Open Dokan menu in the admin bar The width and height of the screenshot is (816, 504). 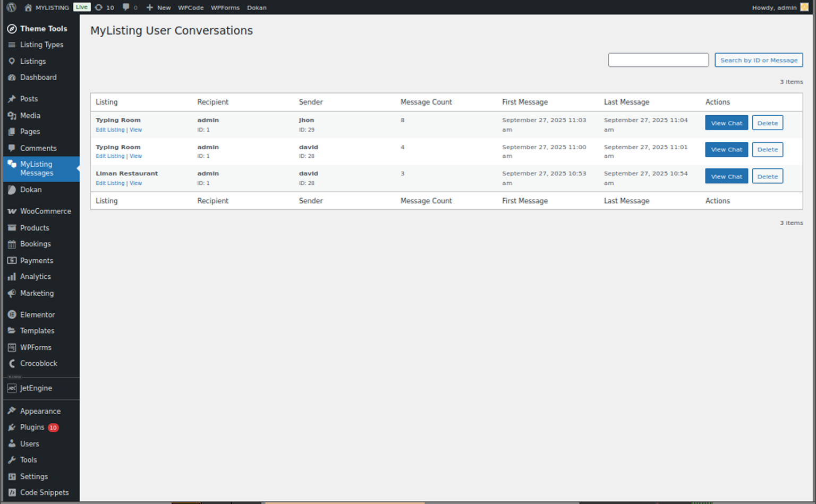coord(257,7)
